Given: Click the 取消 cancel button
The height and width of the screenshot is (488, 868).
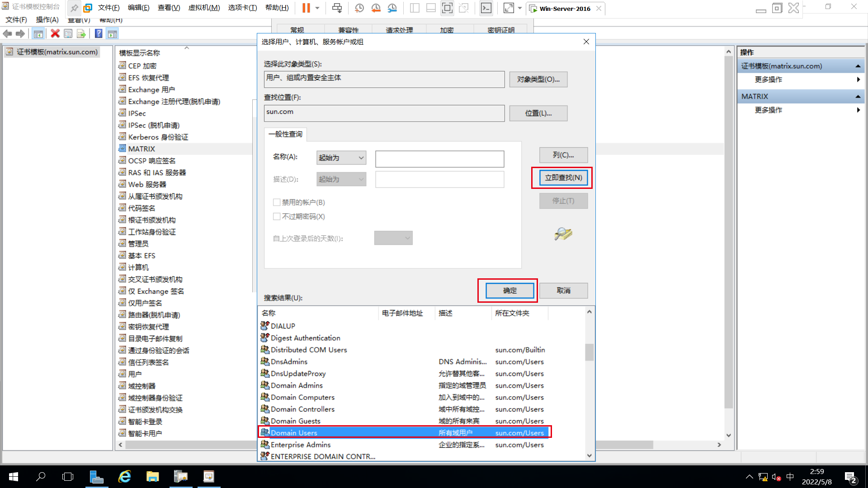Looking at the screenshot, I should pos(563,290).
